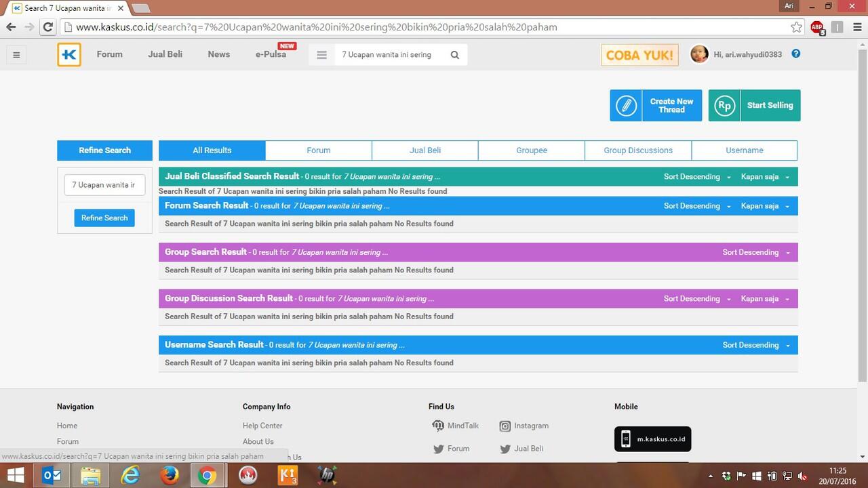The width and height of the screenshot is (868, 488).
Task: Bookmark this page with the star icon
Action: pos(796,27)
